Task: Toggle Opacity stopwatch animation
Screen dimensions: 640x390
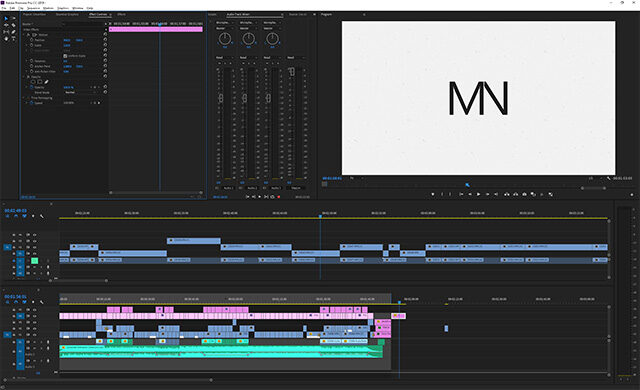Action: 31,87
